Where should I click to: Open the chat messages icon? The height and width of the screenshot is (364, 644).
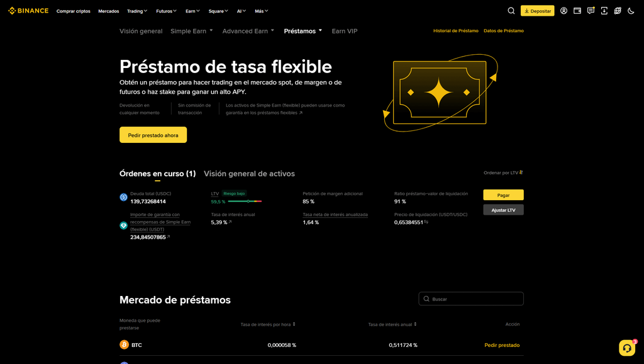coord(591,11)
